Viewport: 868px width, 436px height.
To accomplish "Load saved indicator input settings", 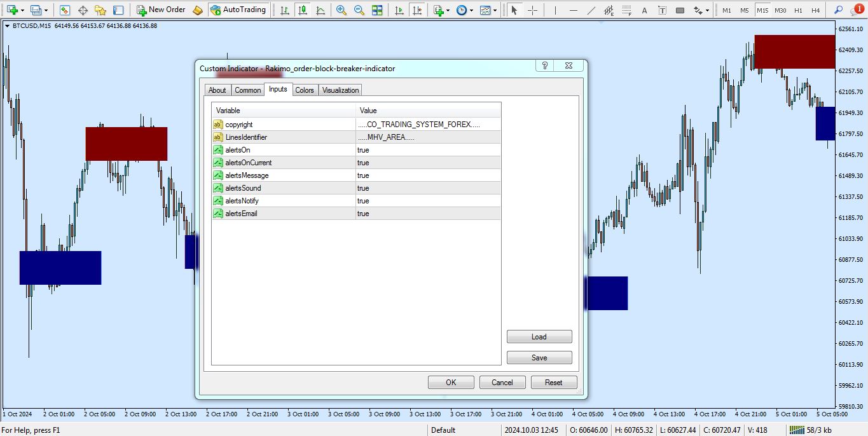I will tap(539, 336).
